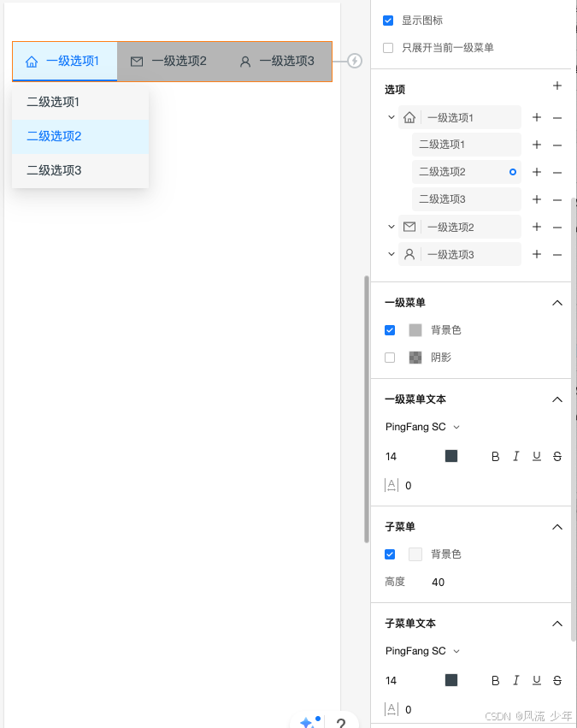This screenshot has height=728, width=577.
Task: Enable 只展开当前一级菜单 checkbox
Action: coord(388,48)
